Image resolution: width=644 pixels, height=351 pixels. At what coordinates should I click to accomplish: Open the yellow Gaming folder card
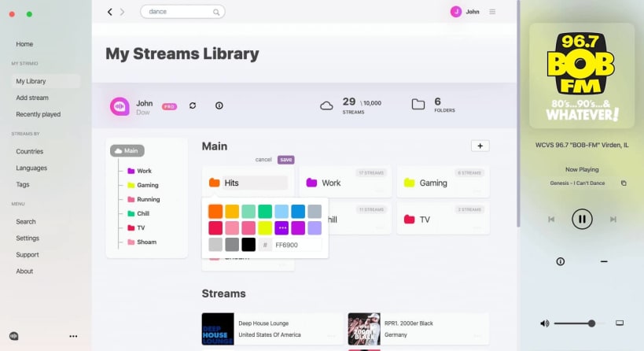(443, 181)
